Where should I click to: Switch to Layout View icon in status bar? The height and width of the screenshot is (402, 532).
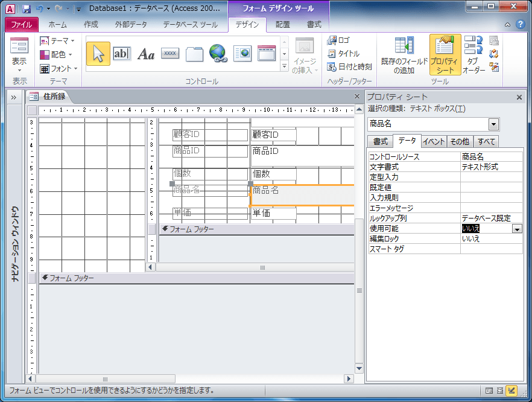pyautogui.click(x=500, y=391)
